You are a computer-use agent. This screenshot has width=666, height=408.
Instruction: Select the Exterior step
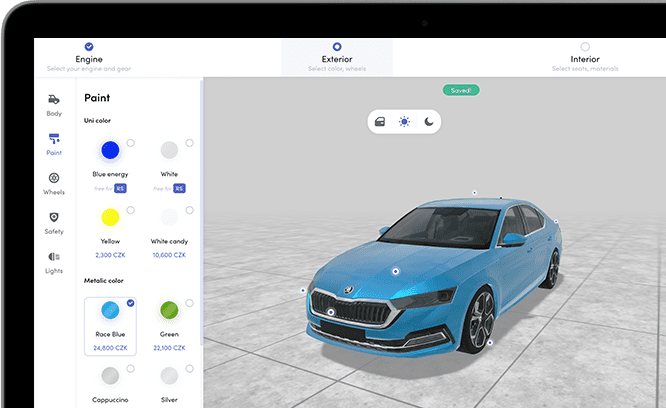337,57
